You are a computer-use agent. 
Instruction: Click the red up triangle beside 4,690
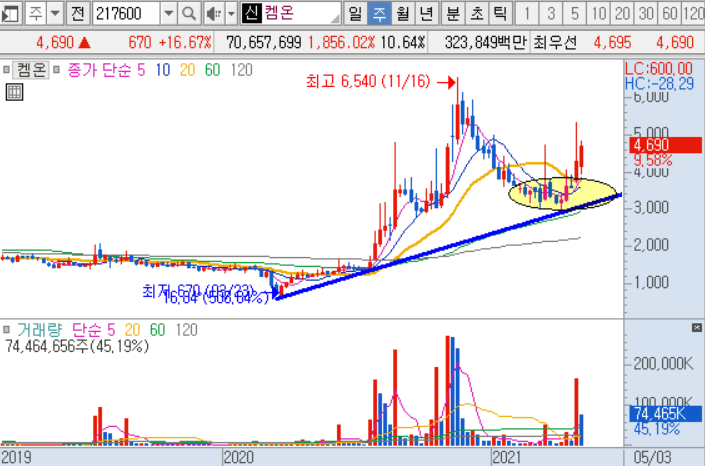click(x=85, y=43)
